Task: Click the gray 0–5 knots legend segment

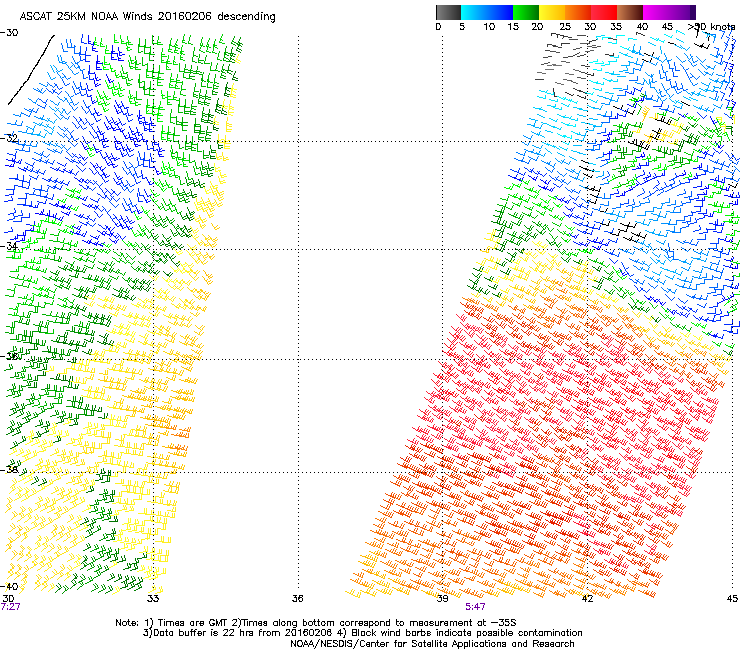Action: pyautogui.click(x=448, y=12)
